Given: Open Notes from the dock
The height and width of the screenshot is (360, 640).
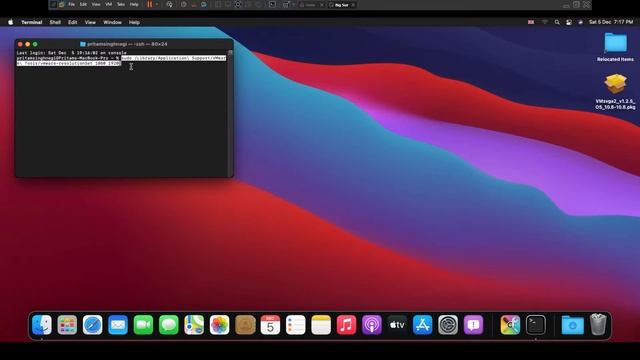Looking at the screenshot, I should point(321,325).
